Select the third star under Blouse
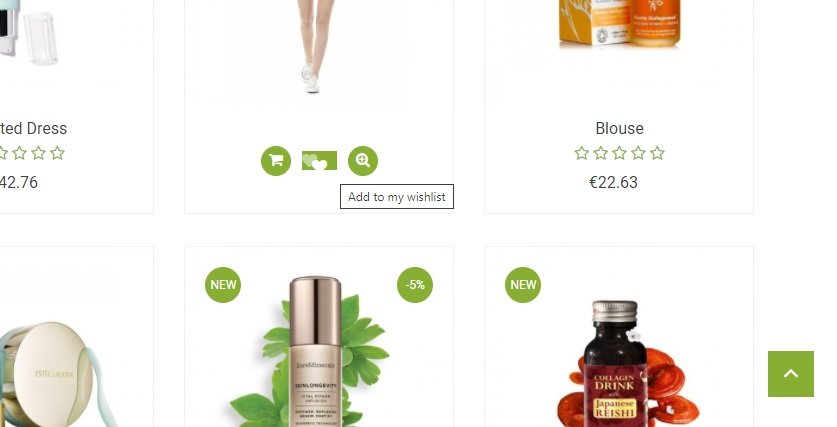Screen dimensions: 837x427 click(619, 154)
